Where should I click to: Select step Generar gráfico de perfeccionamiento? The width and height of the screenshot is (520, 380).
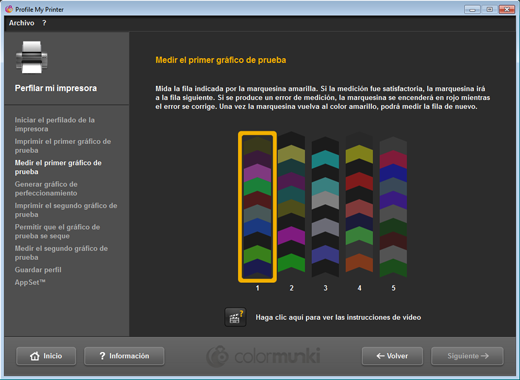(x=46, y=189)
